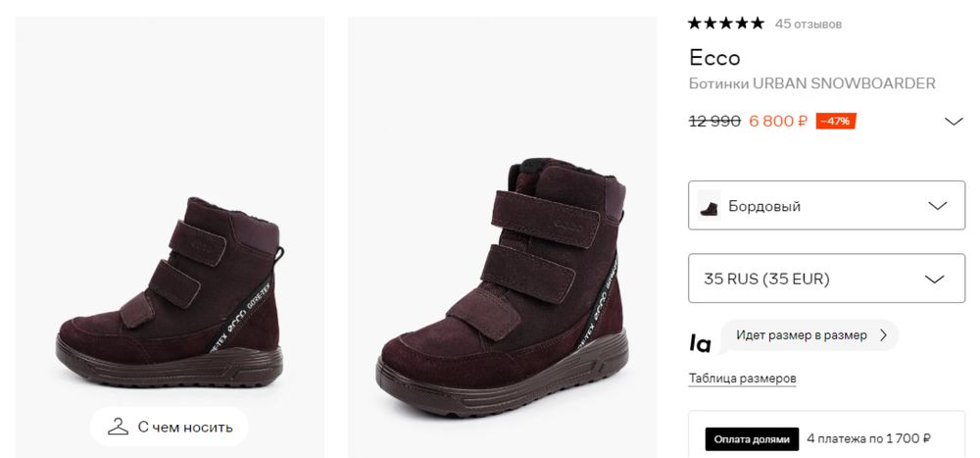Open the Ecco brand link
Screen dimensions: 980x458
[714, 57]
